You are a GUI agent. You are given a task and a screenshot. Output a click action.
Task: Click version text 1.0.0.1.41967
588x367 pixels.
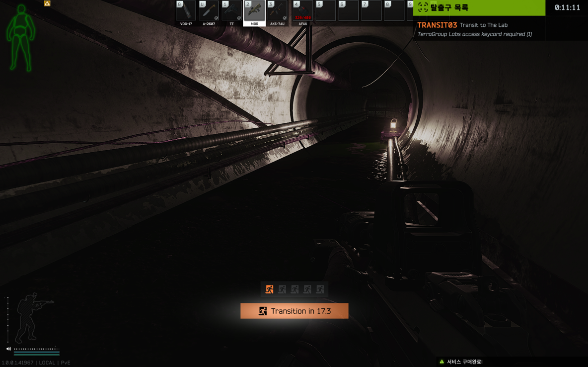17,363
